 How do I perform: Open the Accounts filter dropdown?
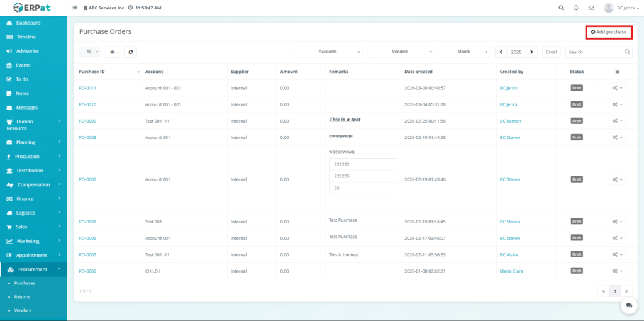point(330,52)
